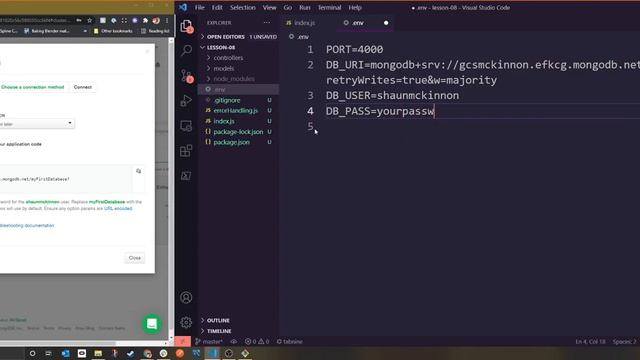The image size is (640, 360).
Task: Click the password key icon in Chrome's address bar
Action: [x=79, y=20]
